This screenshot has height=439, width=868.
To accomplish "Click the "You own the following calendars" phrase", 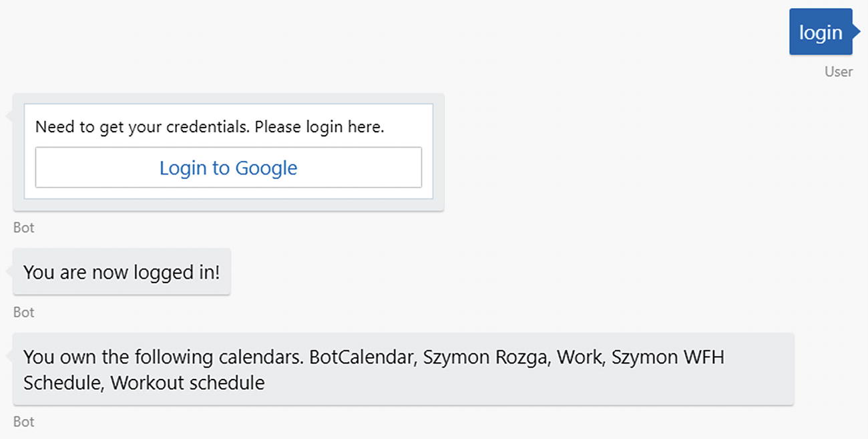I will coord(164,357).
